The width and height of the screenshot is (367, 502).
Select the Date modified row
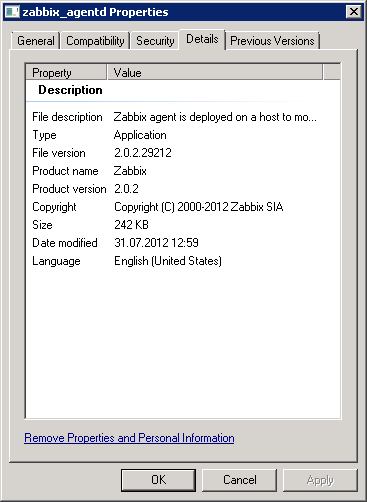click(x=183, y=243)
